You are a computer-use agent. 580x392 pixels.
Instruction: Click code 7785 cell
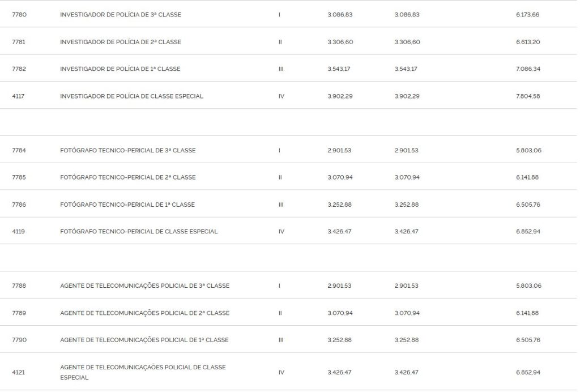point(19,177)
